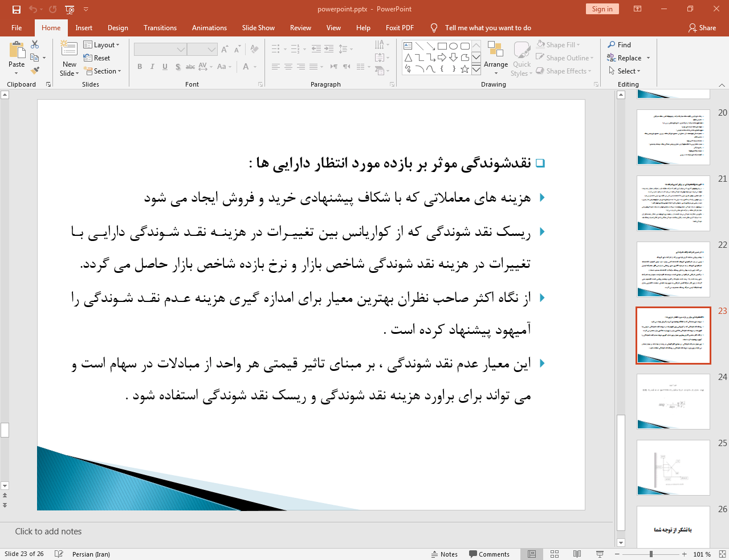Switch to the Transitions tab

coord(160,27)
